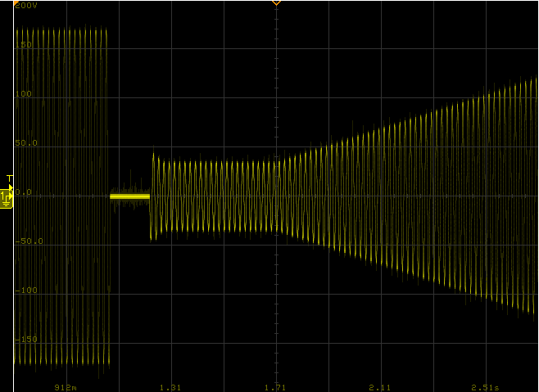The height and width of the screenshot is (392, 539).
Task: Click the flat thick zero-volt waveform segment
Action: pos(129,196)
